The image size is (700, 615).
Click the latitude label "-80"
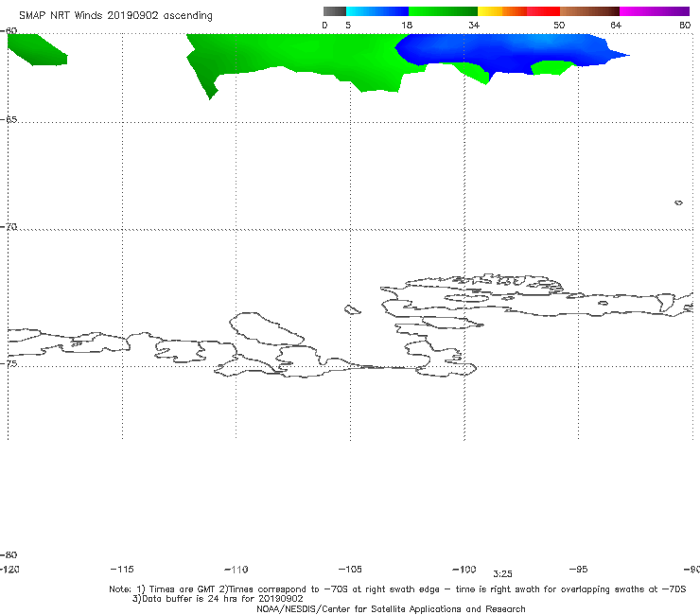coord(9,554)
